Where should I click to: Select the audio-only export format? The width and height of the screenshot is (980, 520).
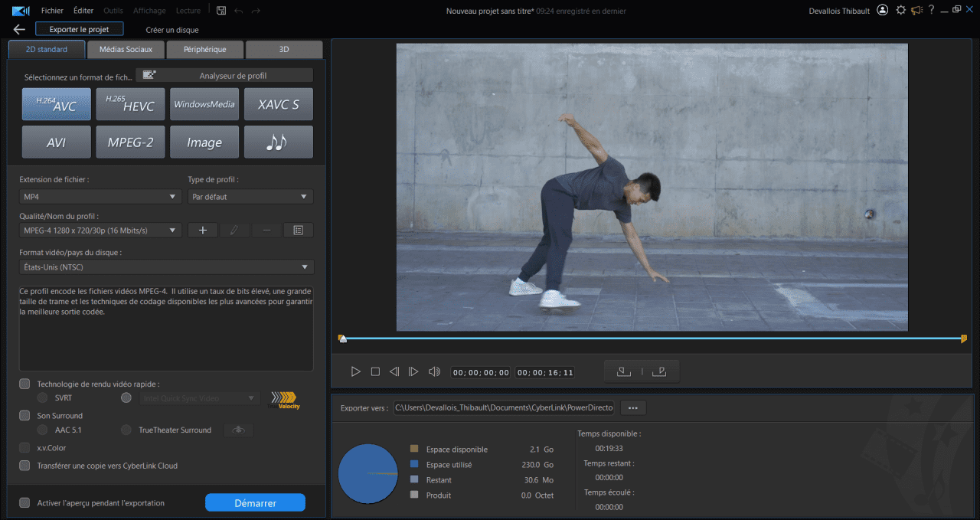point(278,142)
